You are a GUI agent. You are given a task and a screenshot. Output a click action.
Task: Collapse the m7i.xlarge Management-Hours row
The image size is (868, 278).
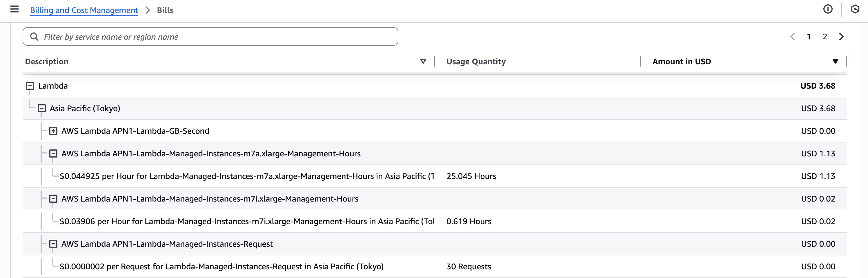tap(53, 199)
